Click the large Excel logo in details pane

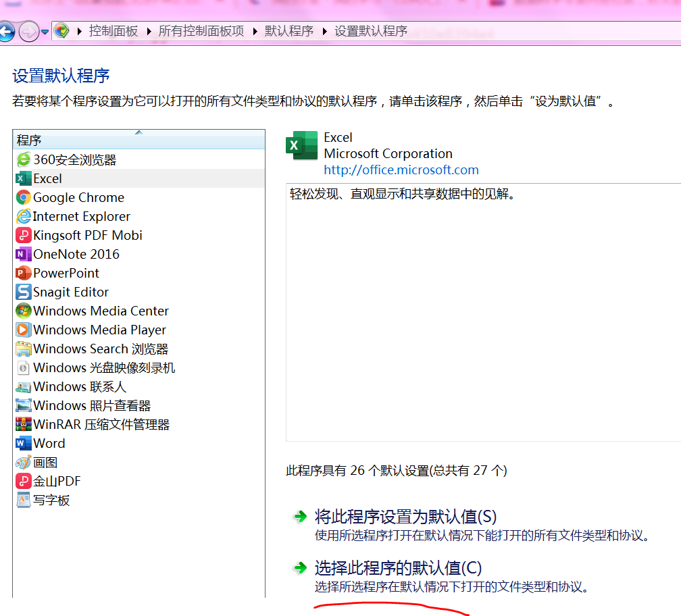point(301,145)
